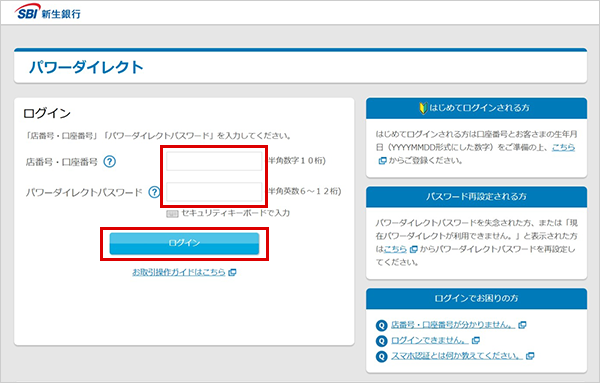Click the security keyboard icon
This screenshot has width=600, height=383.
point(172,214)
